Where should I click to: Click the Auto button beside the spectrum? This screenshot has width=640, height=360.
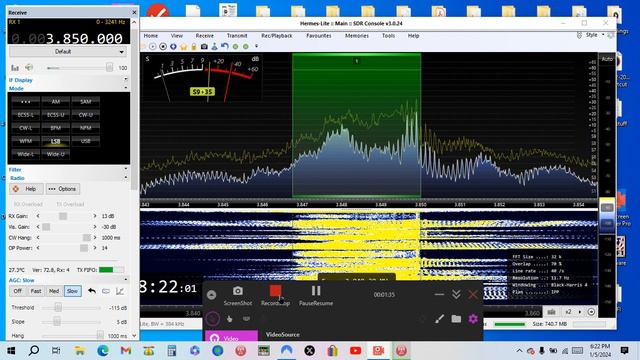[607, 59]
